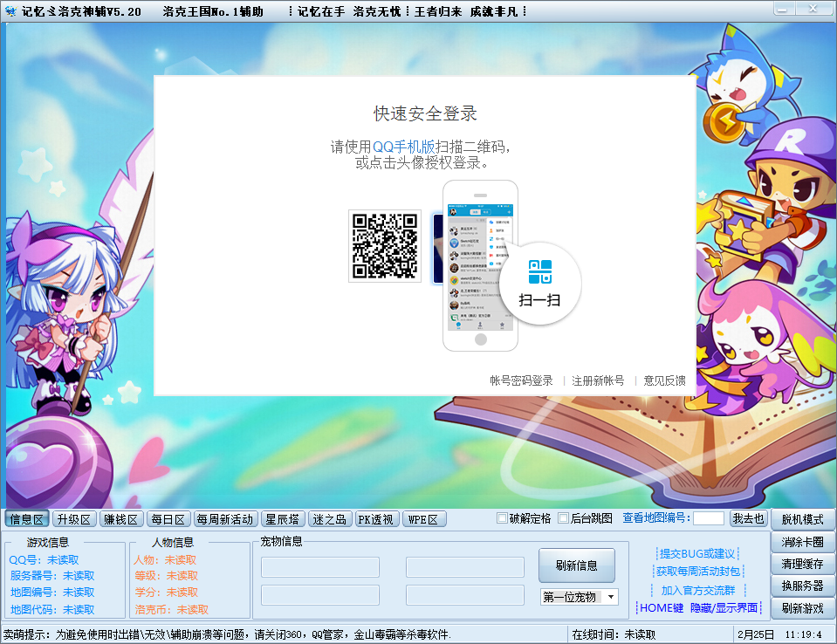The height and width of the screenshot is (644, 837).
Task: Enable the 破解定格 checkbox
Action: click(x=503, y=517)
